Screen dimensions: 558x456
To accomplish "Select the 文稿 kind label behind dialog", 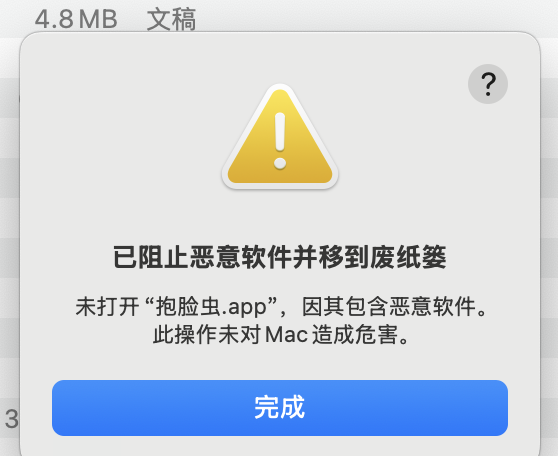I will (x=172, y=19).
